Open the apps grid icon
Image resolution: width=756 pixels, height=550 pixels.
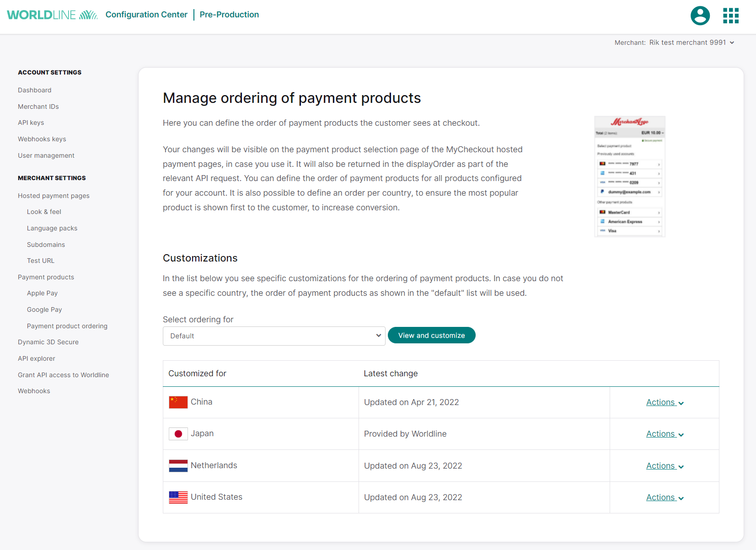click(730, 15)
